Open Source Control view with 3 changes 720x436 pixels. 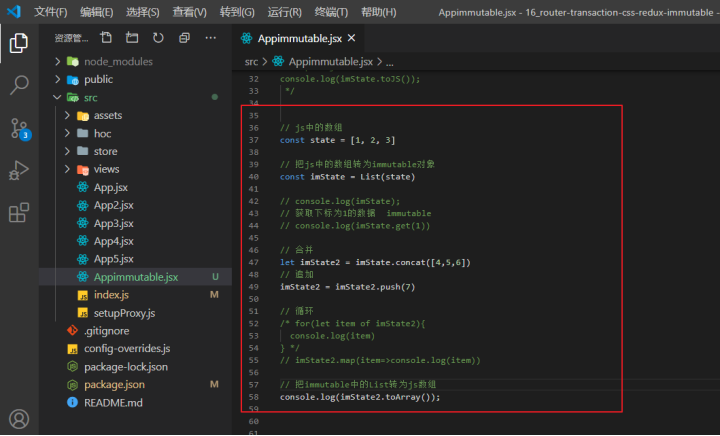(x=20, y=128)
